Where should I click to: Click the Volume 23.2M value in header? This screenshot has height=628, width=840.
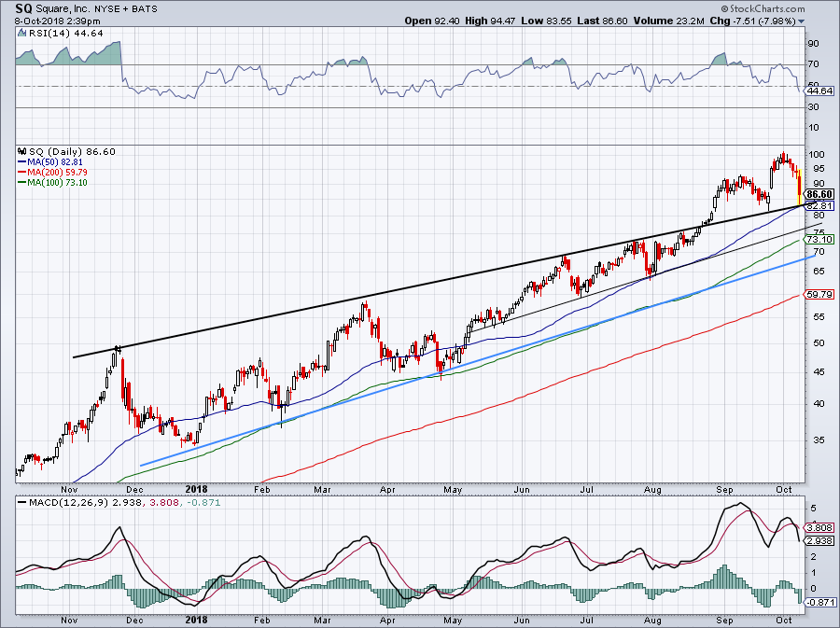(x=668, y=21)
